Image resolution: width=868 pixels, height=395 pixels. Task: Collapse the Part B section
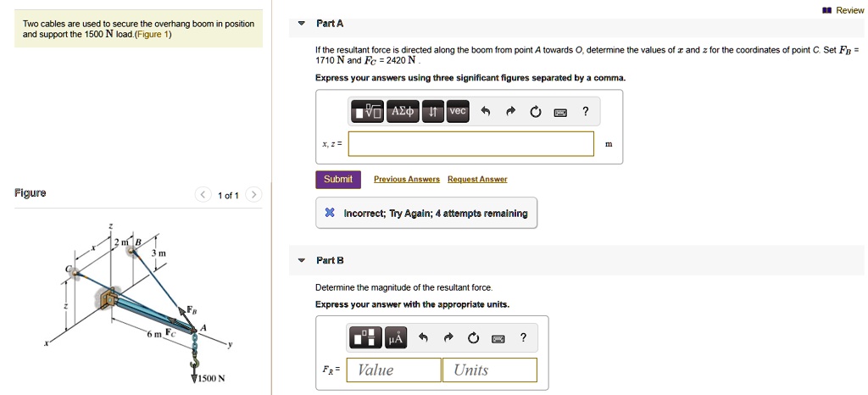coord(301,260)
